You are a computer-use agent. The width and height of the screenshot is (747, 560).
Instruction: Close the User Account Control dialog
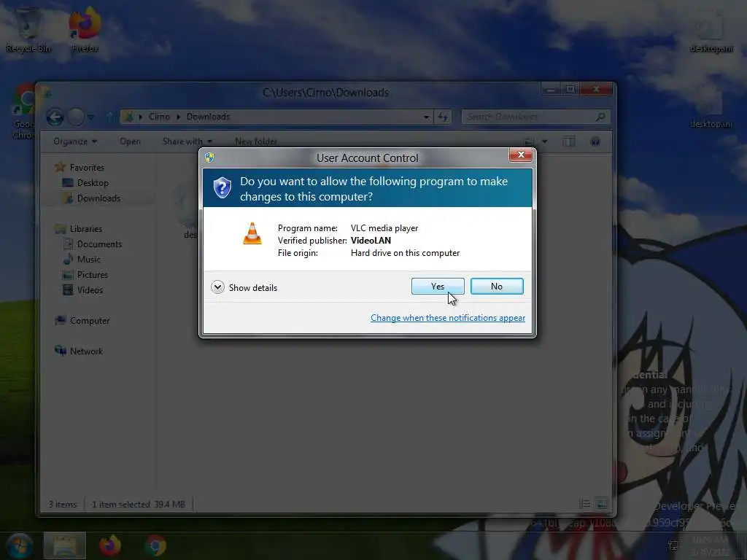click(520, 155)
